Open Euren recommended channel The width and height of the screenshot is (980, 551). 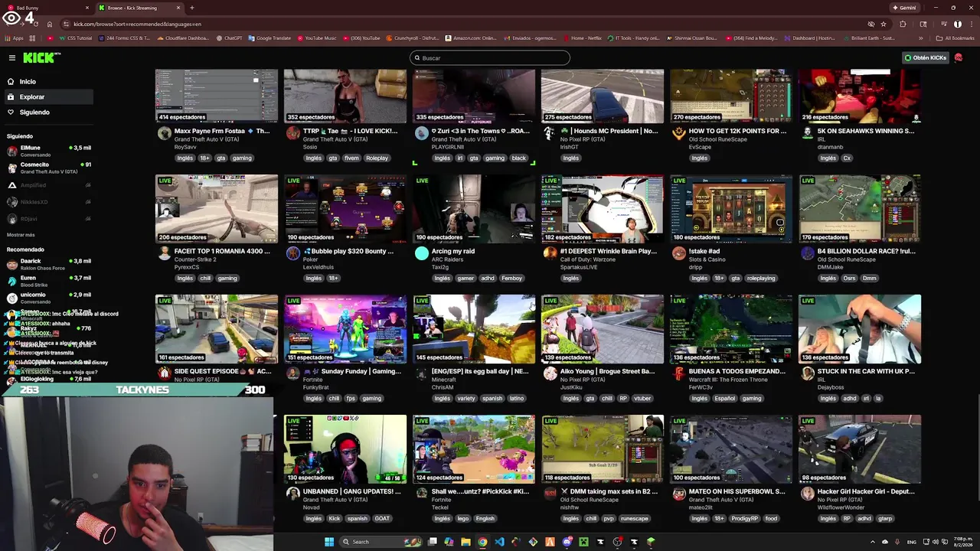[47, 281]
